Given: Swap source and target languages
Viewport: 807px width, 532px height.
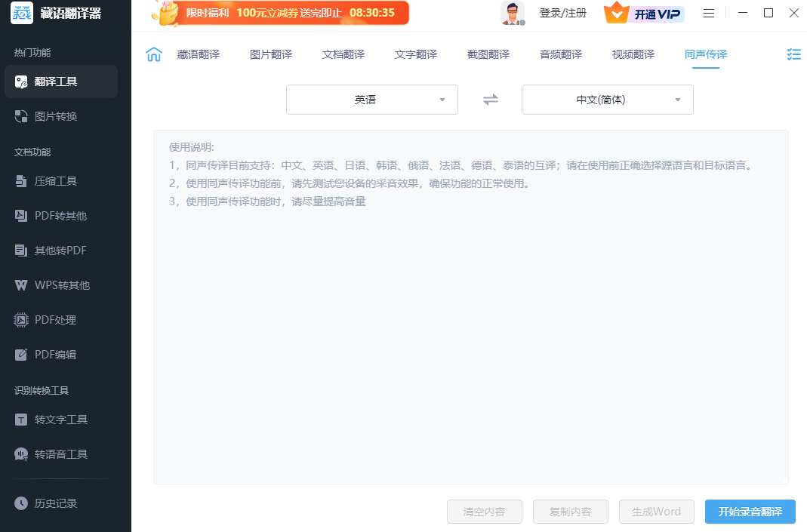Looking at the screenshot, I should [x=489, y=99].
